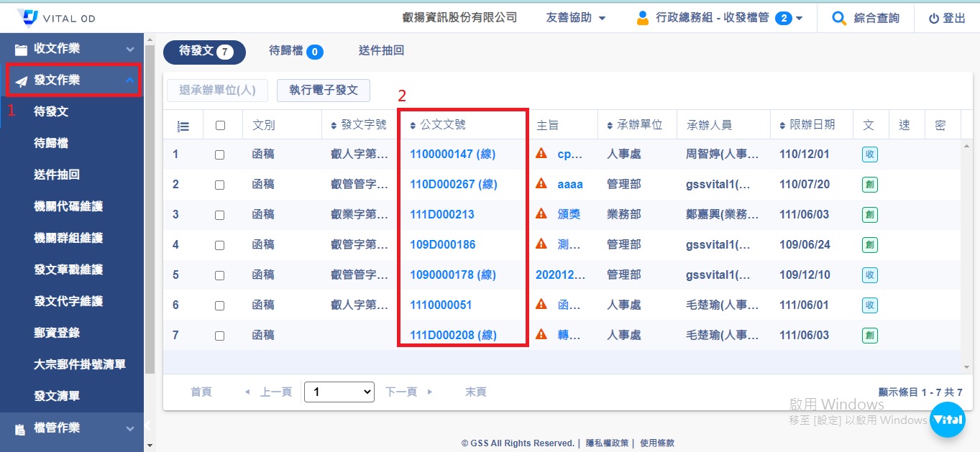The width and height of the screenshot is (980, 452).
Task: Select the checkbox for row 7
Action: [x=220, y=336]
